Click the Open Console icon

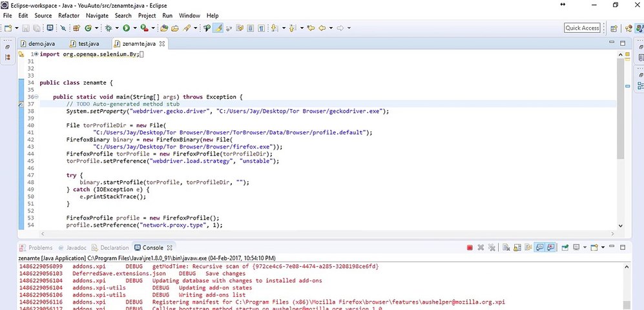click(594, 247)
